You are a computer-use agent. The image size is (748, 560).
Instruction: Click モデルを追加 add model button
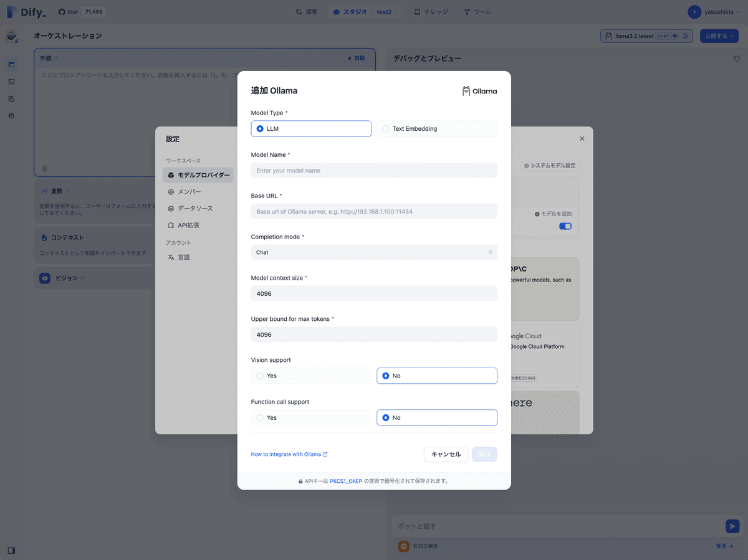point(553,214)
